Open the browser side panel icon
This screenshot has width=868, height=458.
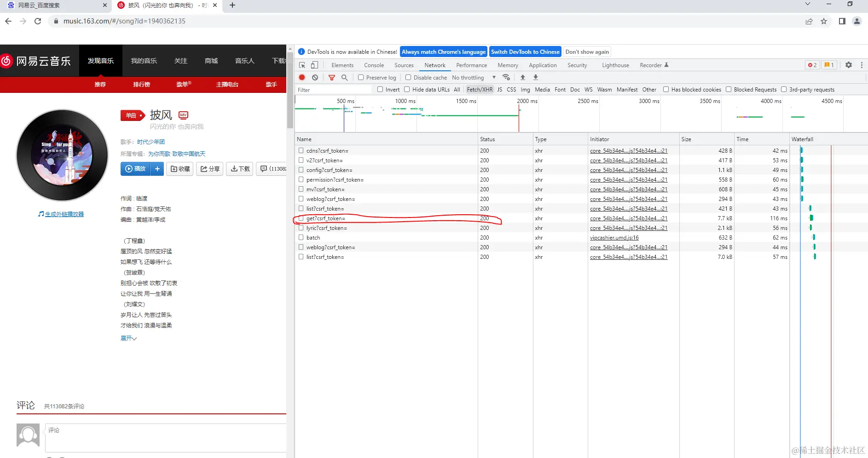(x=842, y=21)
